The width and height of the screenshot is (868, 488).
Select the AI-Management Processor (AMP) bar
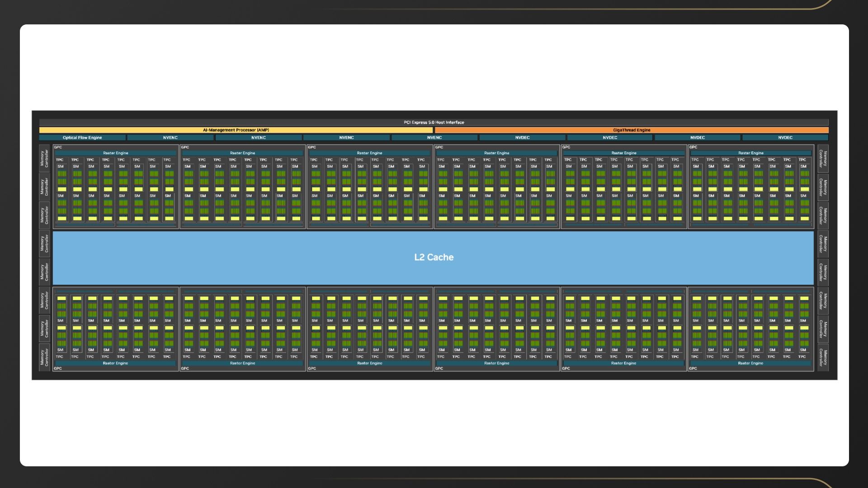(236, 130)
